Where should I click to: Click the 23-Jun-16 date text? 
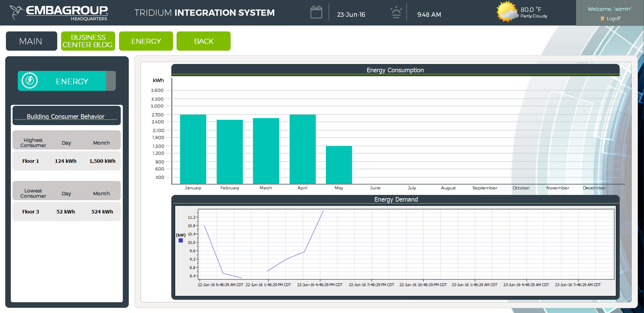point(351,15)
